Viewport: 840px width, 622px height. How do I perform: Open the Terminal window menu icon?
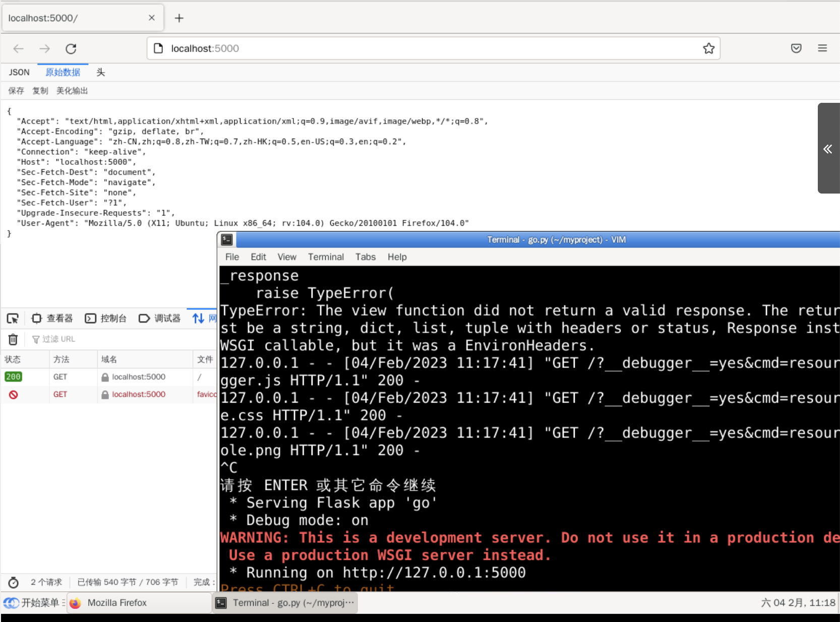click(x=227, y=240)
